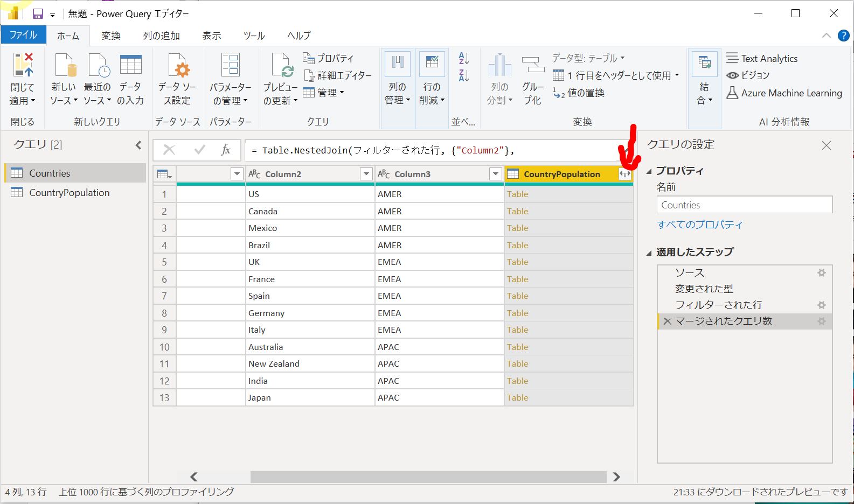Click save icon in title bar
This screenshot has height=504, width=854.
(38, 14)
